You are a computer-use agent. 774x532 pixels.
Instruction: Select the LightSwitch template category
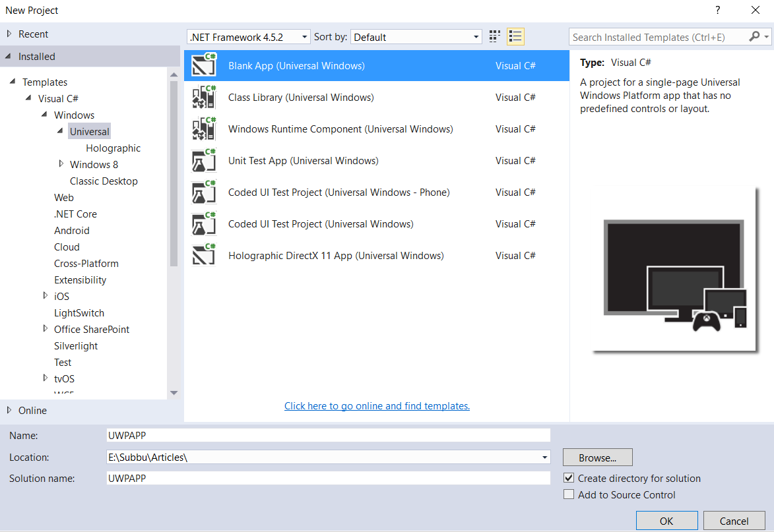[79, 312]
